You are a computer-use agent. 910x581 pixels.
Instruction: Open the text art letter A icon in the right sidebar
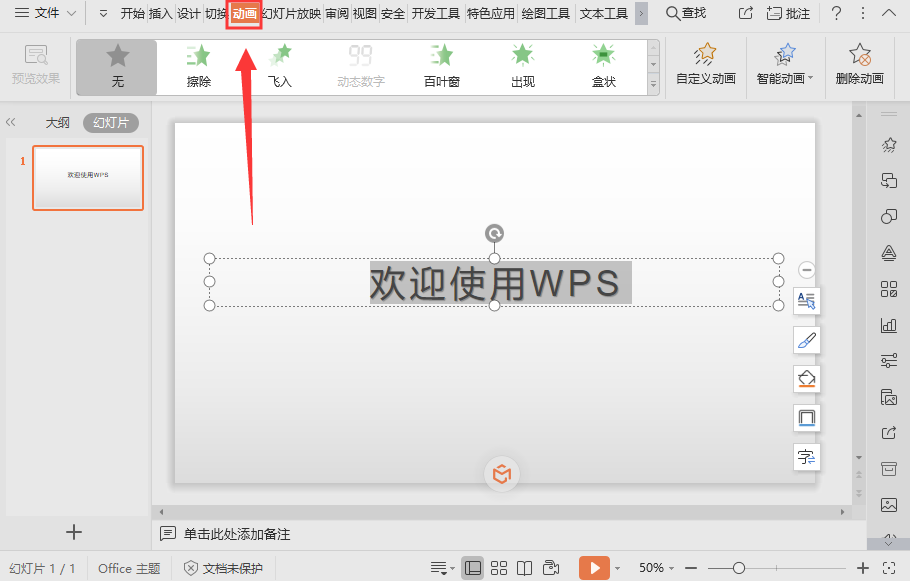click(889, 252)
